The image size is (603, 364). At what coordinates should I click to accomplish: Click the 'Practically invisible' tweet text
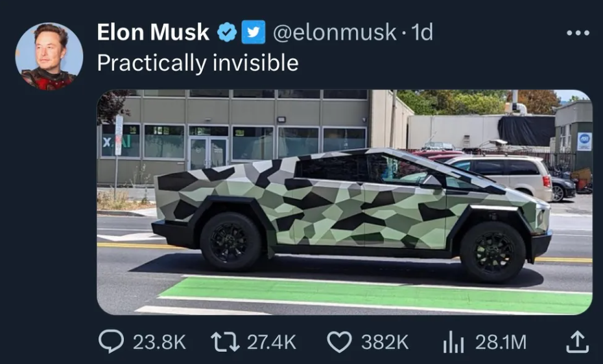click(198, 63)
